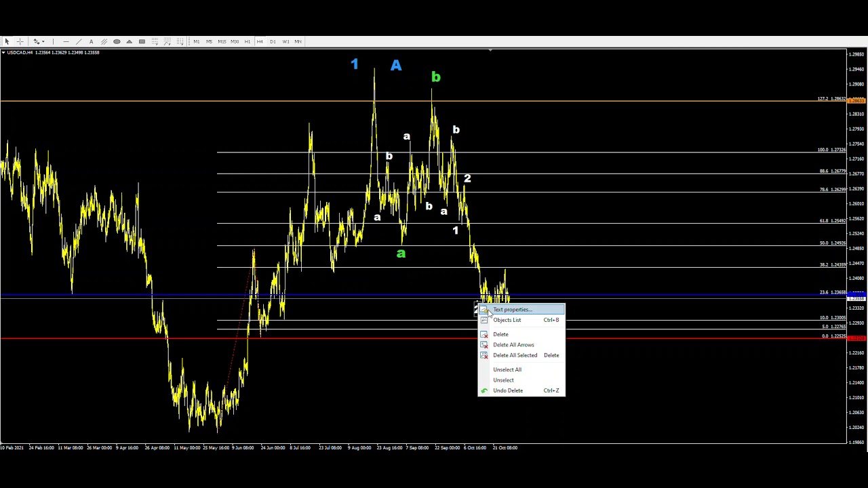Click the 127.2 Fibonacci level label
868x488 pixels.
pyautogui.click(x=831, y=99)
